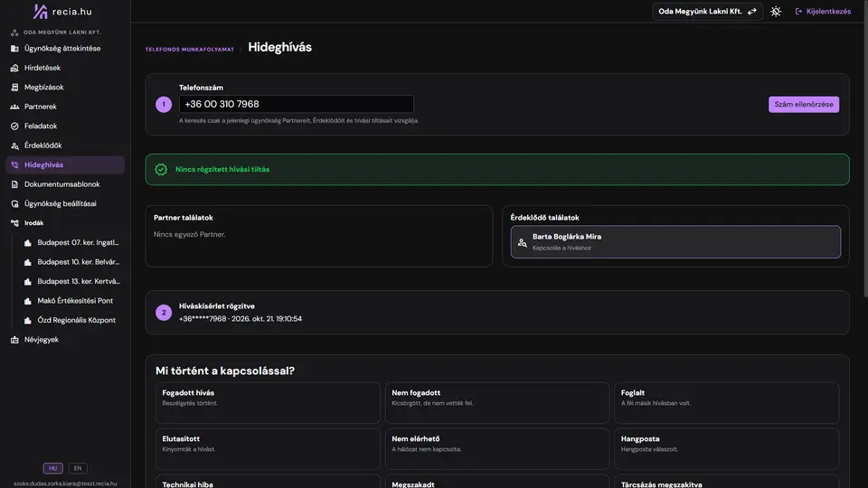Screen dimensions: 868x488
Task: Choose Nem elérhető outcome
Action: click(x=497, y=449)
